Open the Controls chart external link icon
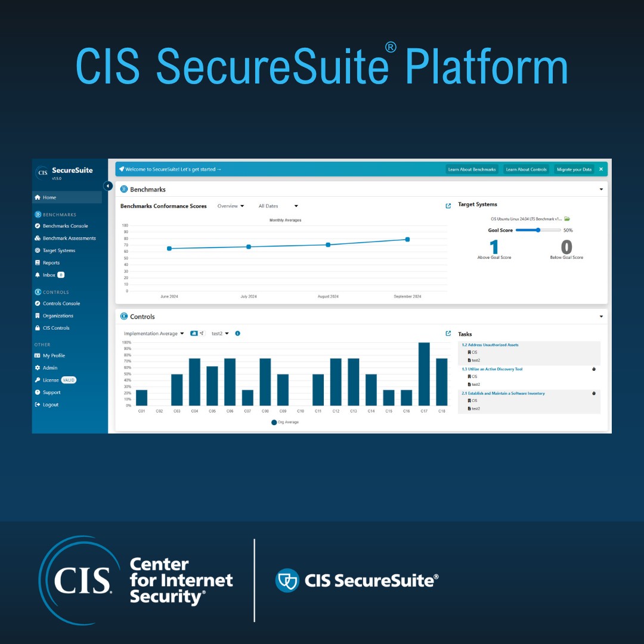 click(448, 333)
